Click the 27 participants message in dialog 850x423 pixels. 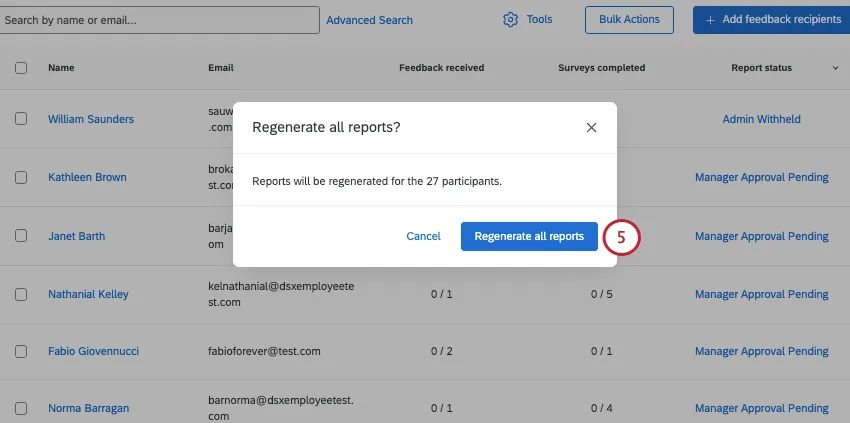click(x=377, y=181)
